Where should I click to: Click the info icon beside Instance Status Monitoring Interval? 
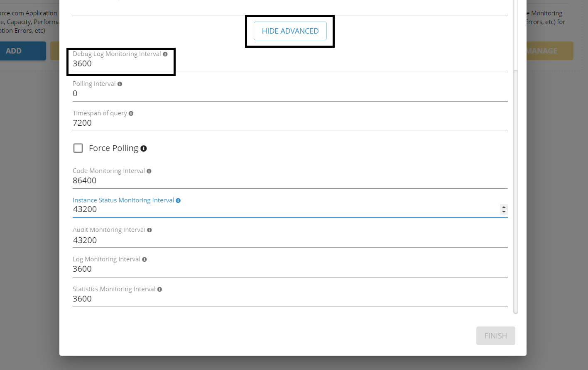coord(179,200)
